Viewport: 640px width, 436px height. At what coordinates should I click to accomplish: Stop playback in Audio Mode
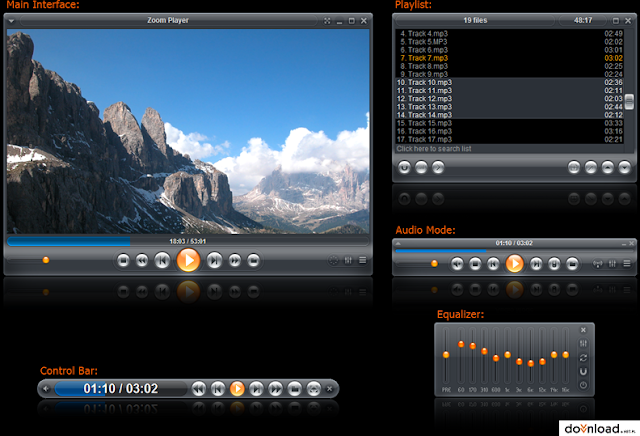pyautogui.click(x=475, y=264)
